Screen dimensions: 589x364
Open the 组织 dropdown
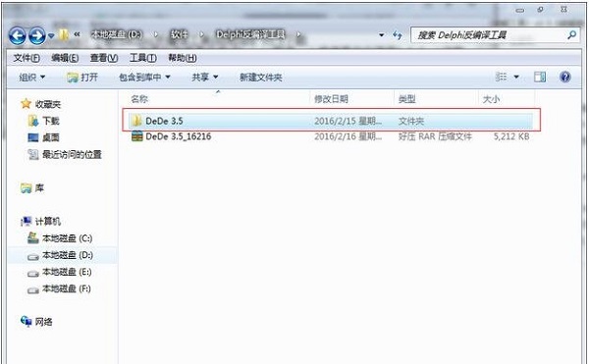pos(32,78)
